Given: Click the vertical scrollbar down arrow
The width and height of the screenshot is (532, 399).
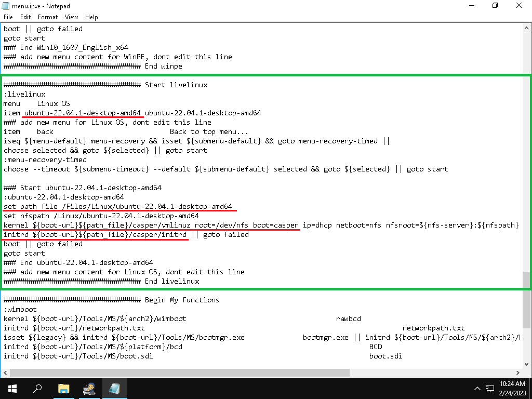Looking at the screenshot, I should (527, 364).
